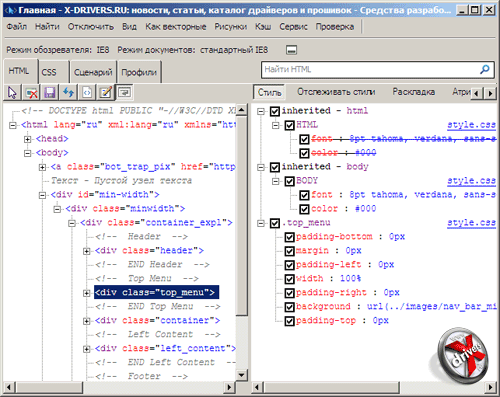Collapse the div id="min-width" node
Viewport: 500px width, 397px height.
[42, 195]
